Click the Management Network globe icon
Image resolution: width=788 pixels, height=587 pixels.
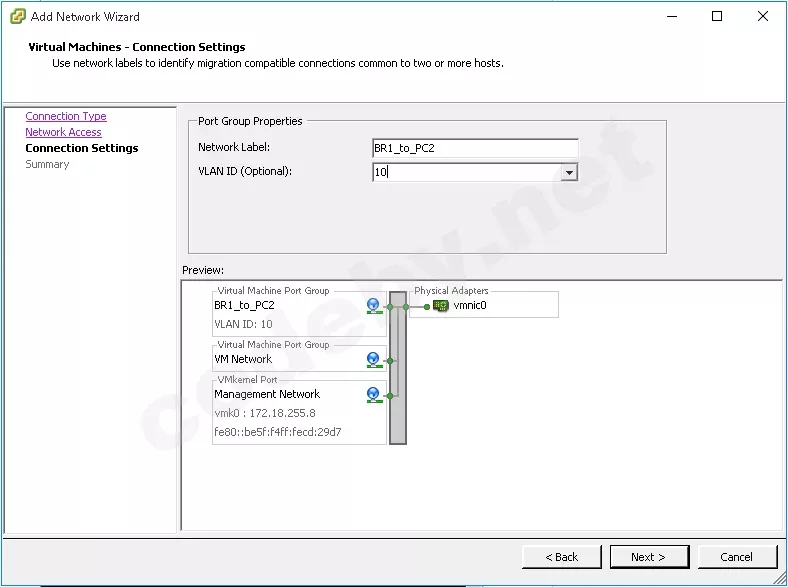373,395
